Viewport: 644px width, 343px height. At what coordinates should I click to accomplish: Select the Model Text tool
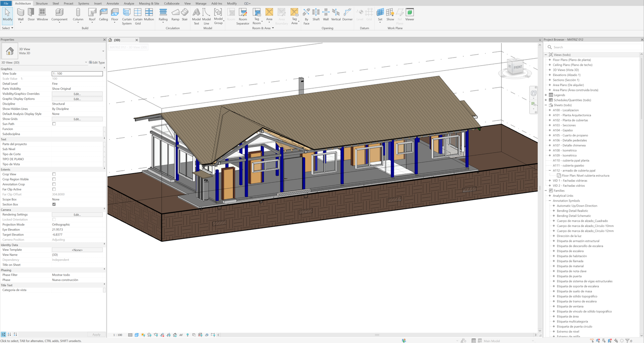196,17
